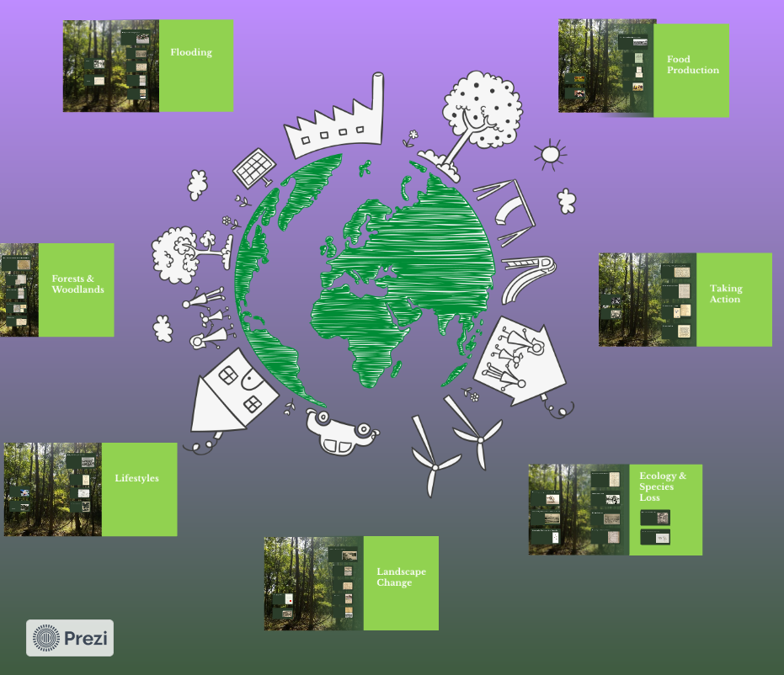Select the Lifestyles topic label
This screenshot has height=675, width=784.
pyautogui.click(x=136, y=478)
